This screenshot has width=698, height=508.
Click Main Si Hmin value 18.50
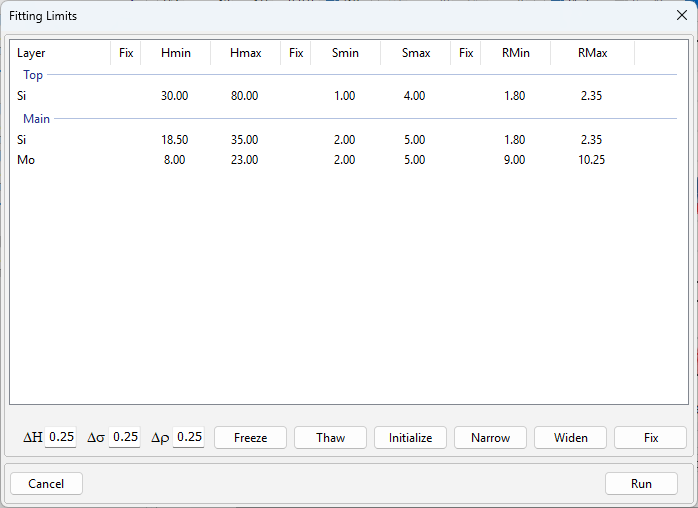click(174, 140)
